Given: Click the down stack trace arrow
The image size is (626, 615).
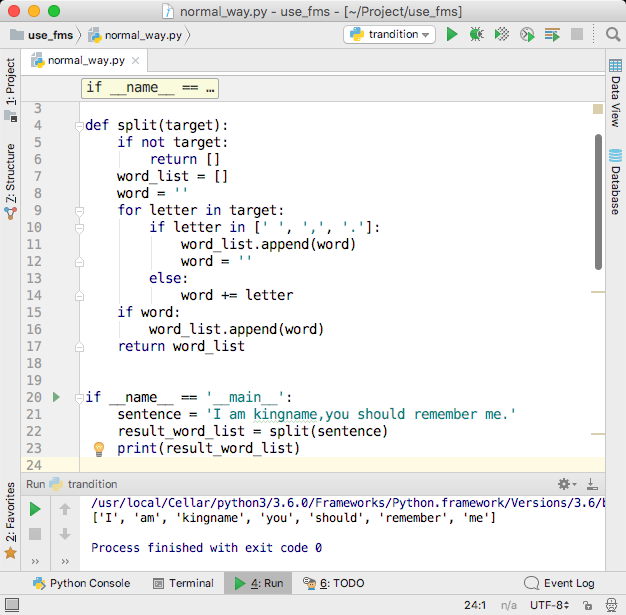Looking at the screenshot, I should [x=65, y=534].
